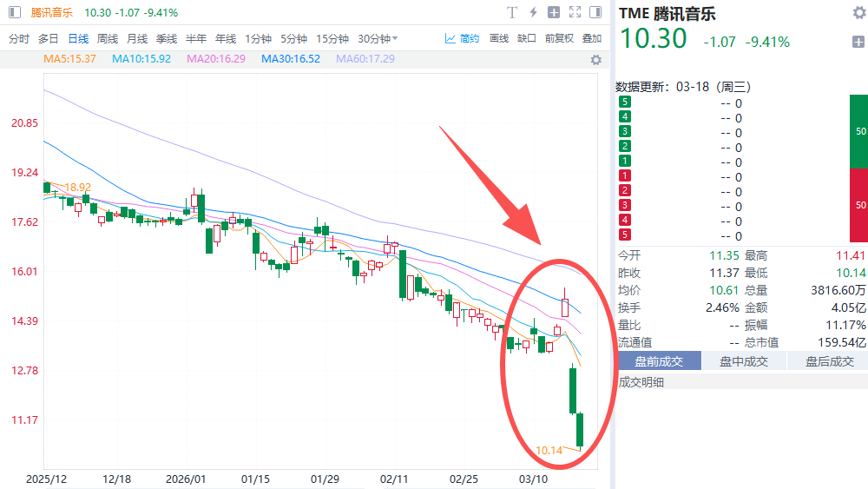
Task: Toggle the left sidebar panel icon
Action: point(15,12)
